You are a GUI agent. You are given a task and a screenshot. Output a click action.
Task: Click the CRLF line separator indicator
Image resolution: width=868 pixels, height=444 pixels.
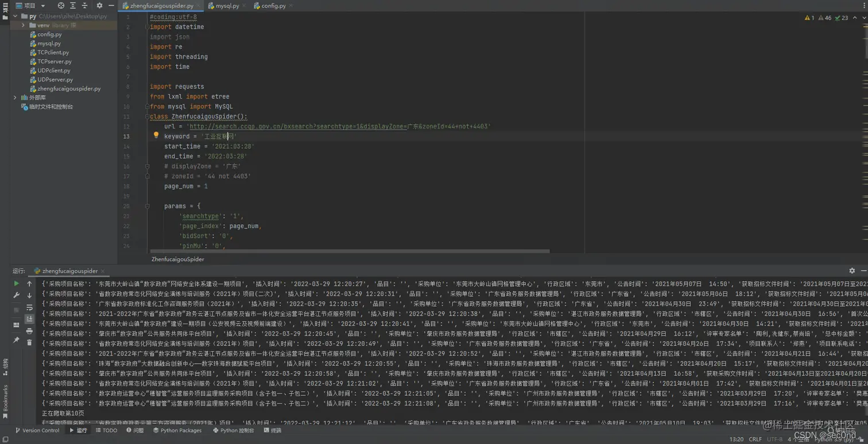755,439
